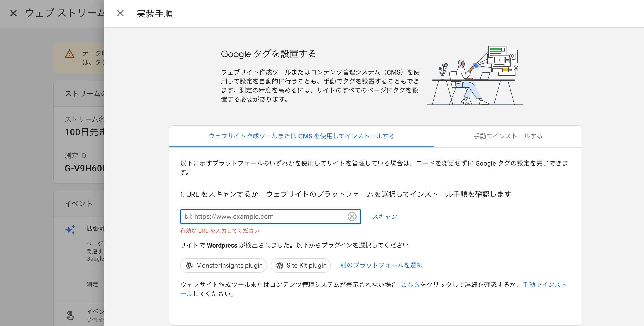The image size is (644, 326).
Task: Close the ウェブ ストリーム page X icon
Action: [x=14, y=13]
